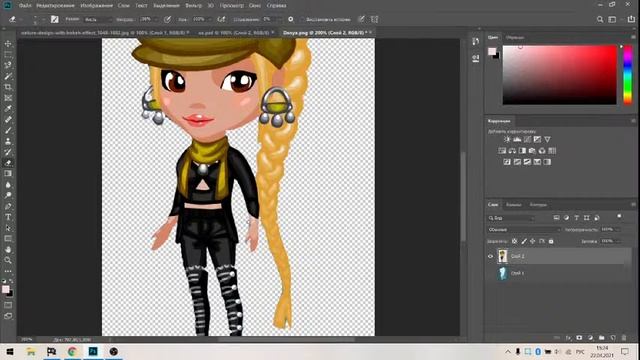Select the Gradient tool
The width and height of the screenshot is (640, 360).
(8, 173)
